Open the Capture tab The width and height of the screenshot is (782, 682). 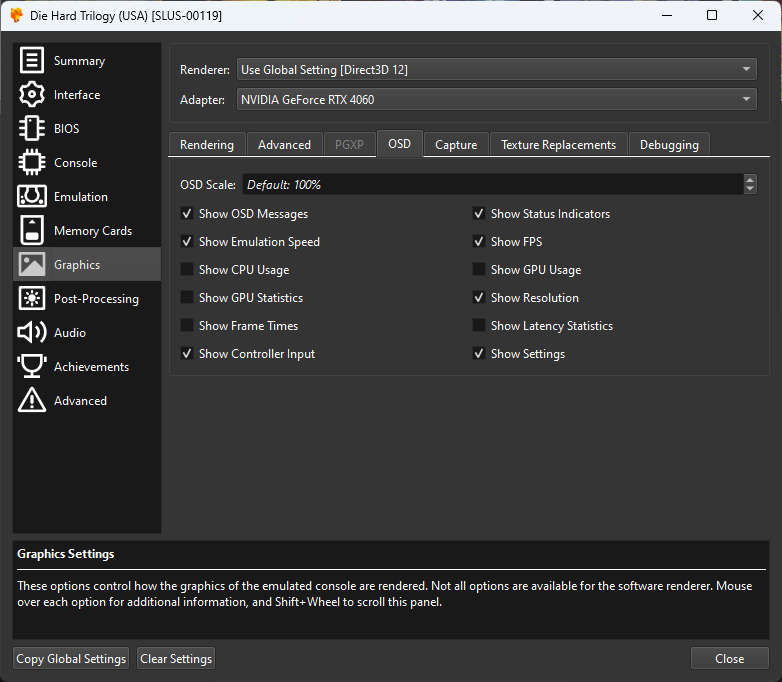(x=456, y=145)
